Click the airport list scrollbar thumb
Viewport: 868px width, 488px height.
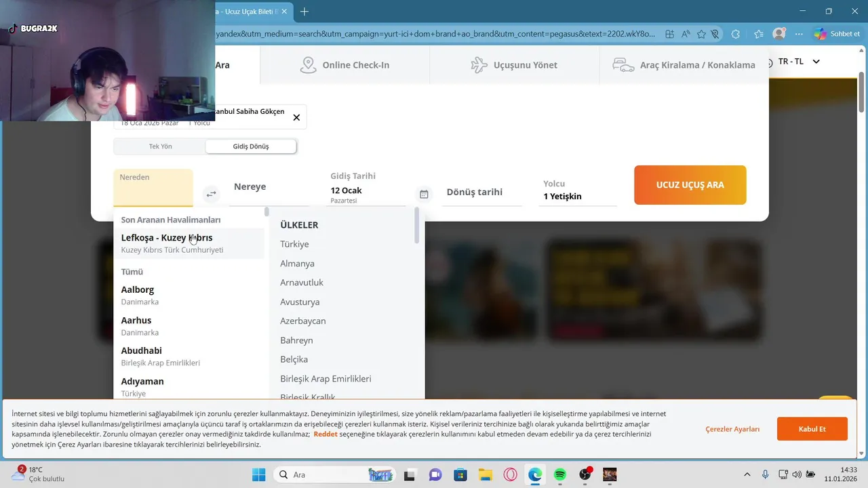(267, 212)
